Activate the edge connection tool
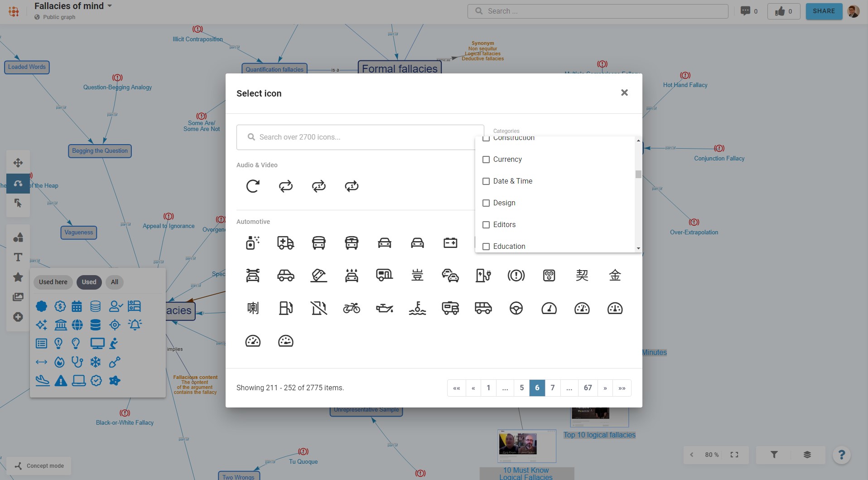 18,184
